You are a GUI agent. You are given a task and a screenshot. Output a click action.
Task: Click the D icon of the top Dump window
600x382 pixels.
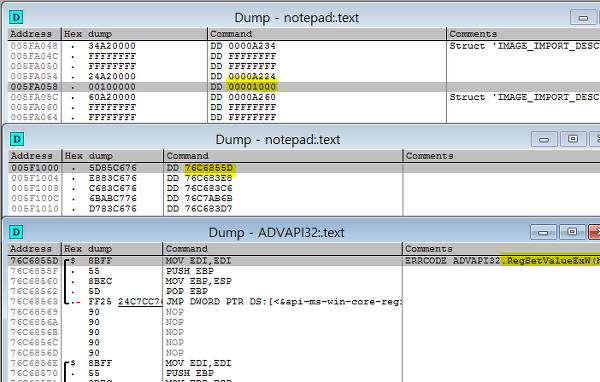point(16,17)
